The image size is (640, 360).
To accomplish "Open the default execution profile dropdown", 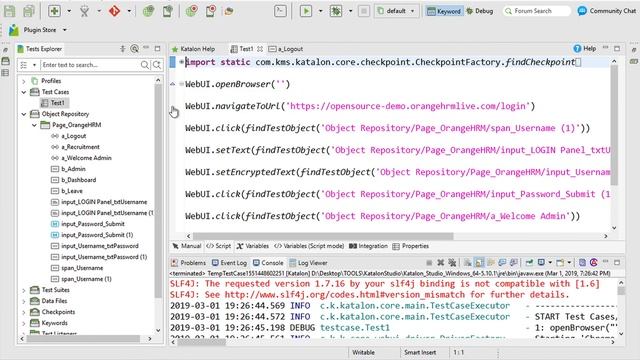I will click(396, 11).
